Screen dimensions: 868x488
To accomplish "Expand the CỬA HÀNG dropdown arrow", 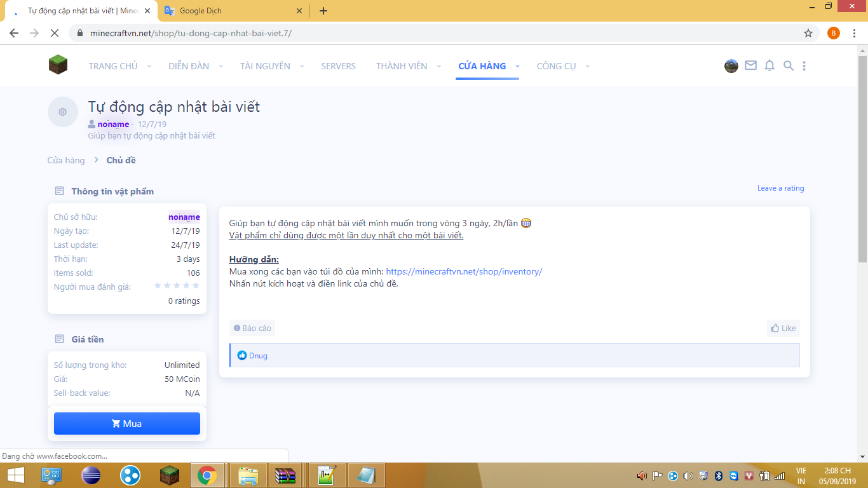I will tap(518, 66).
